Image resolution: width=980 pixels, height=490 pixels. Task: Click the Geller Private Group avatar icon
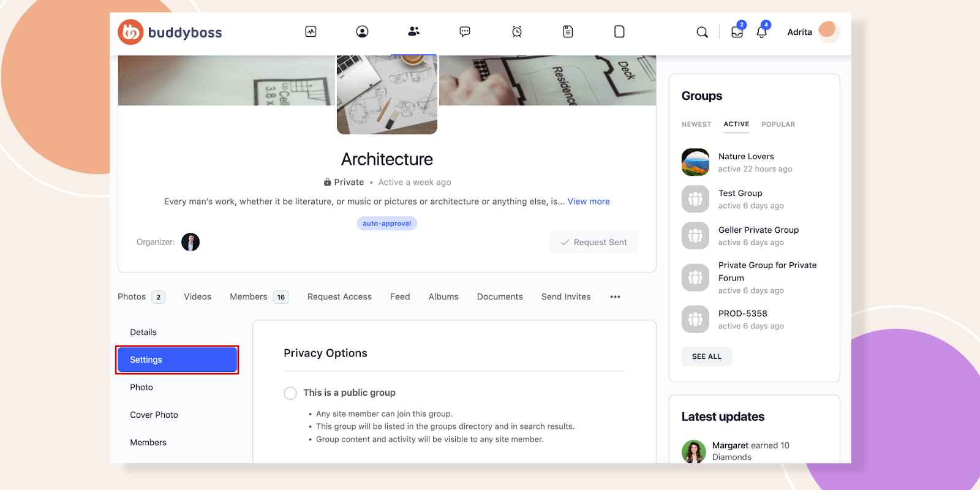[695, 236]
